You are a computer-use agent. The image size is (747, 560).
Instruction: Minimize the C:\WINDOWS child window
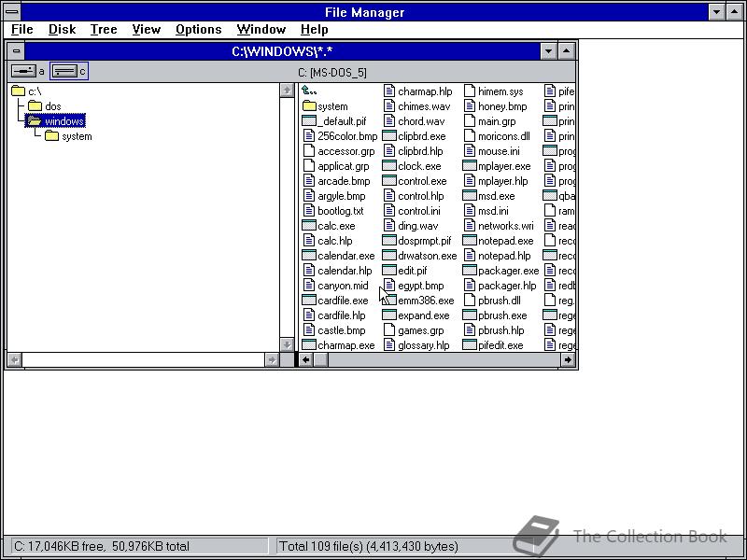[548, 51]
